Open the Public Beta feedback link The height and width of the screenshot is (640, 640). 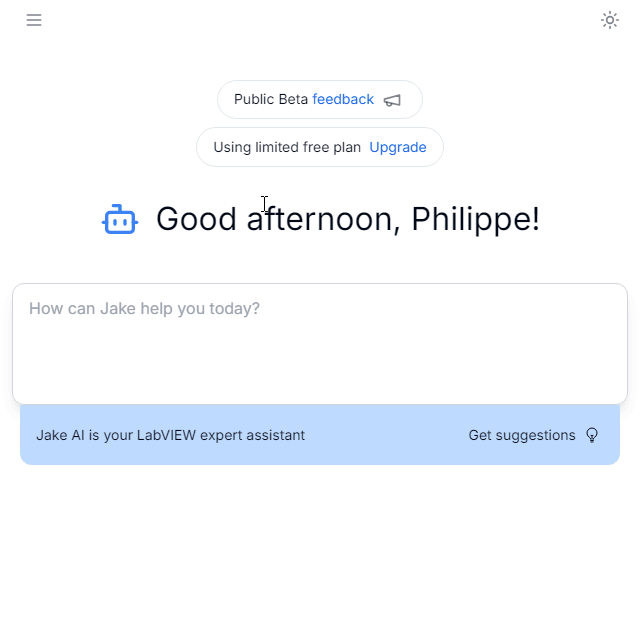pyautogui.click(x=343, y=100)
